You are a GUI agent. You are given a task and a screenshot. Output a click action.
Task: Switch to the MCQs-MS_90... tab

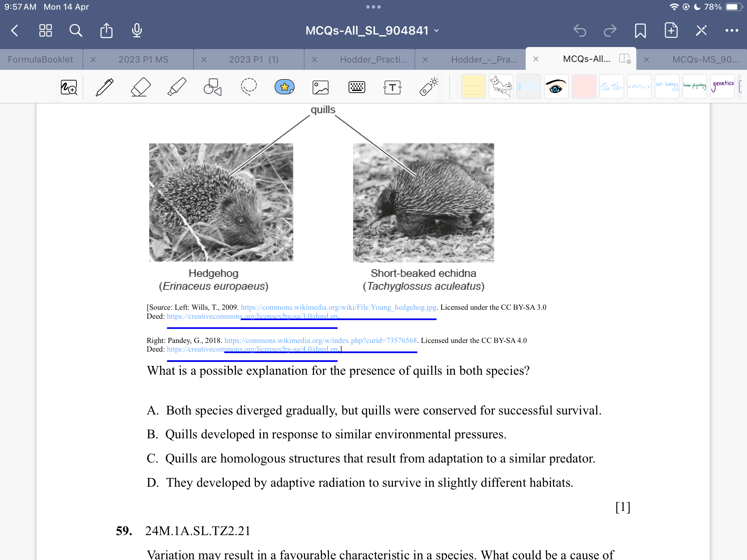705,59
